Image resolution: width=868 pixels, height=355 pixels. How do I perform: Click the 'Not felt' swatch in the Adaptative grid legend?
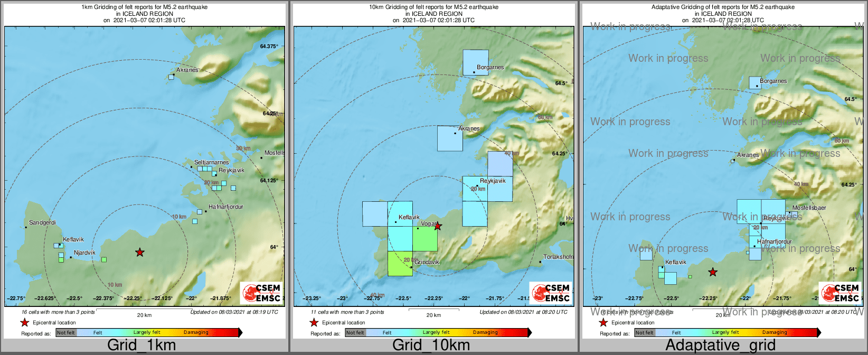(x=645, y=333)
